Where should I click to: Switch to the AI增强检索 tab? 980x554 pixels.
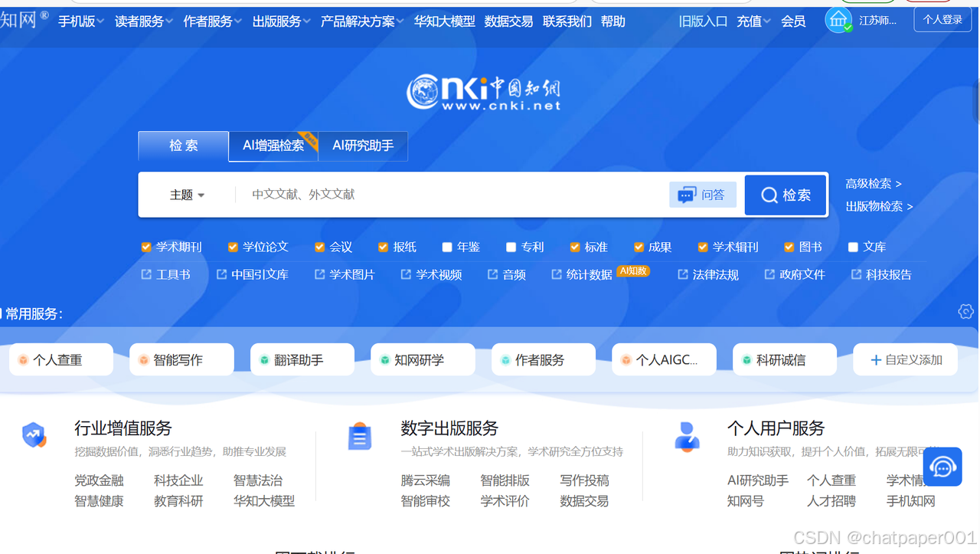273,146
